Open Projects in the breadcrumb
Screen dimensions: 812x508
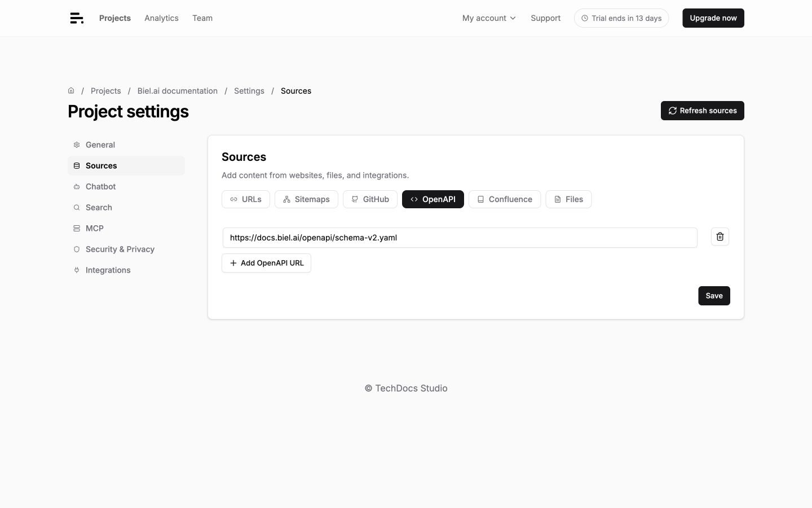[x=105, y=91]
